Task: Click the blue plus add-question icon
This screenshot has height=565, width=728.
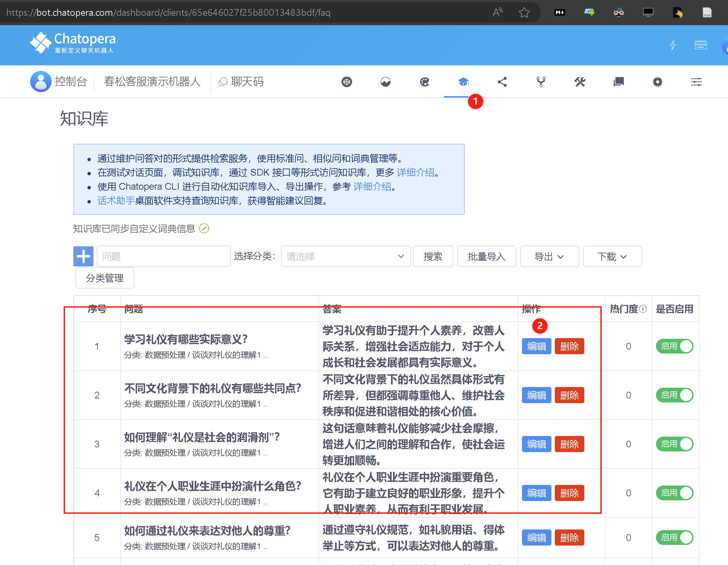Action: 83,256
